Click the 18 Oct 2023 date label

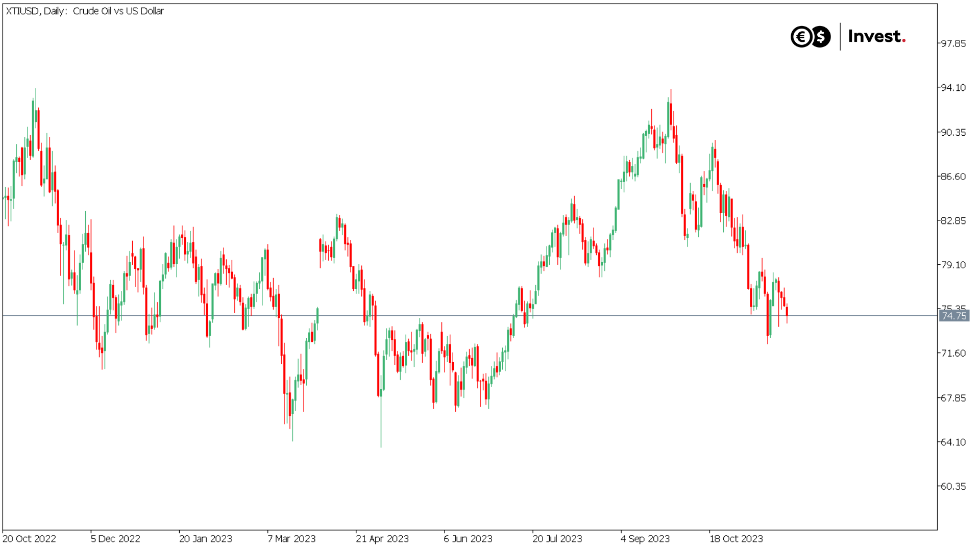[x=736, y=539]
